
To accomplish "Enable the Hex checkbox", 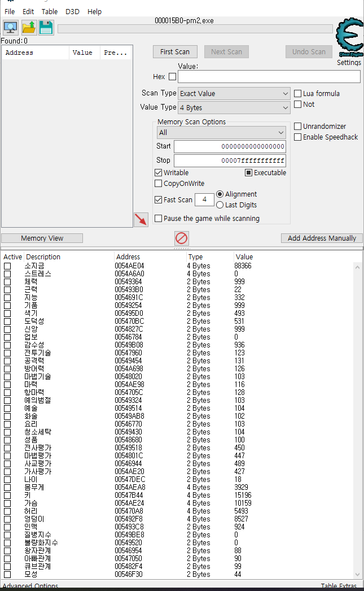I will point(172,76).
